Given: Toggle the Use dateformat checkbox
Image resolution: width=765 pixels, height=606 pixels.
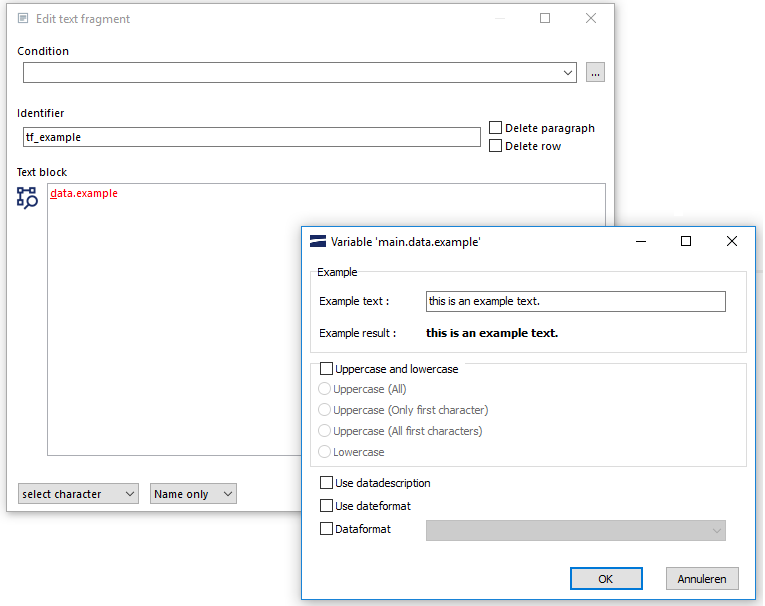Looking at the screenshot, I should pos(326,505).
